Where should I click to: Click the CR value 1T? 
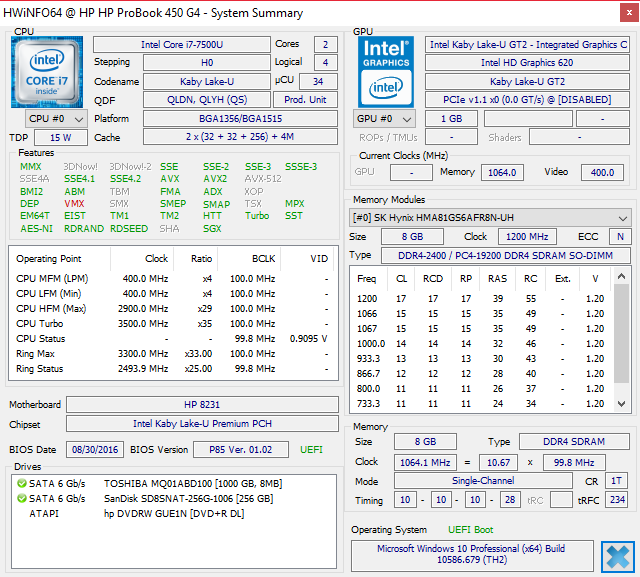click(x=616, y=481)
